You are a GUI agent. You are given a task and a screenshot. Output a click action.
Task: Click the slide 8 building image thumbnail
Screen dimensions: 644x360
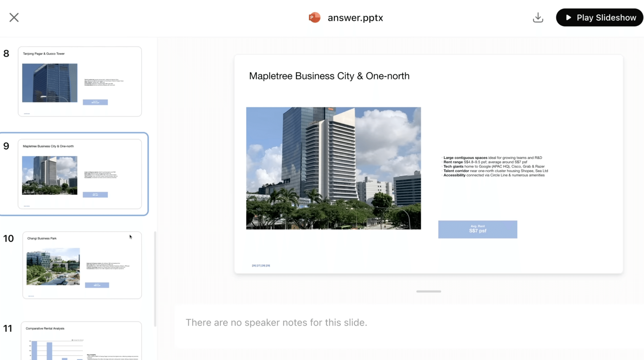point(50,83)
